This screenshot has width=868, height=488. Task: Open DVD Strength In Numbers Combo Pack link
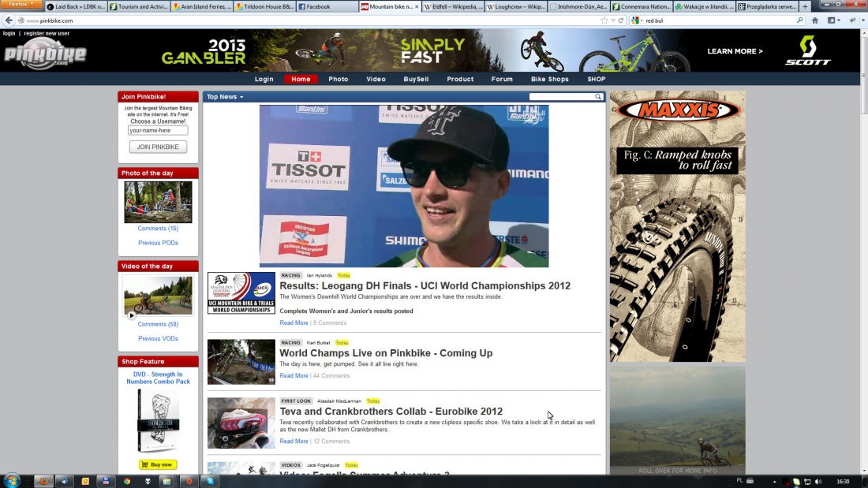[158, 378]
